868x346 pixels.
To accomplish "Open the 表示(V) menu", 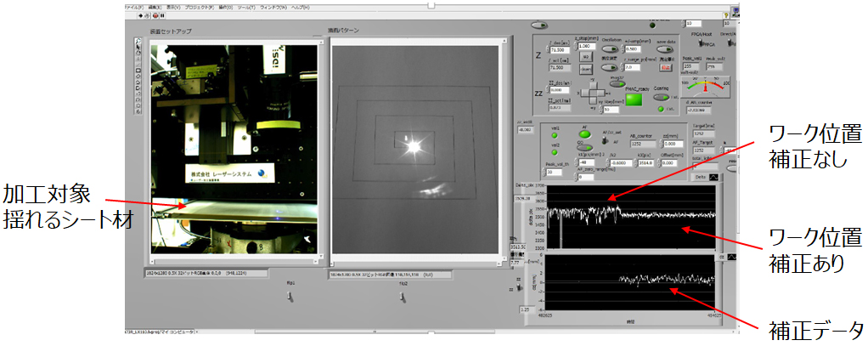I will (x=174, y=8).
